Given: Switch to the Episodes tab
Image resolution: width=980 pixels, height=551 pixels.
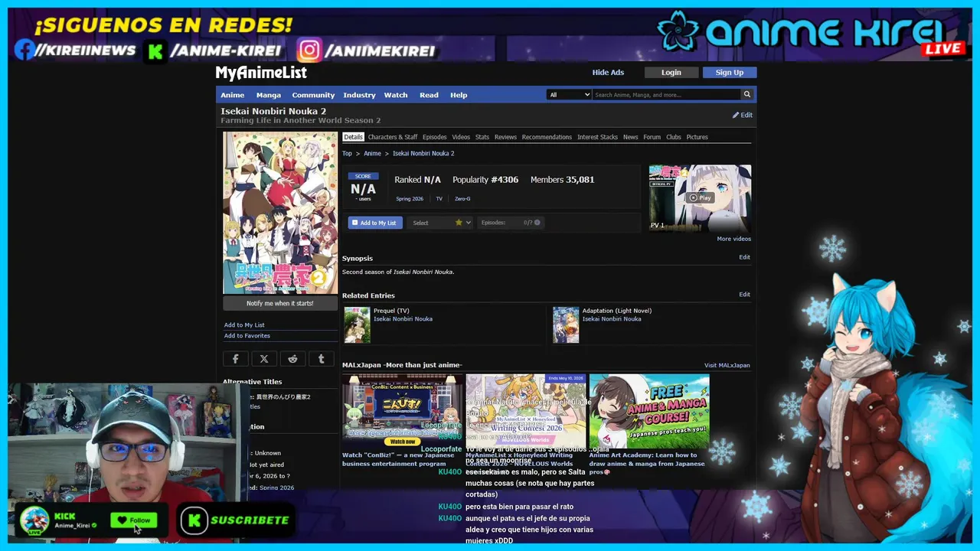Looking at the screenshot, I should [435, 137].
